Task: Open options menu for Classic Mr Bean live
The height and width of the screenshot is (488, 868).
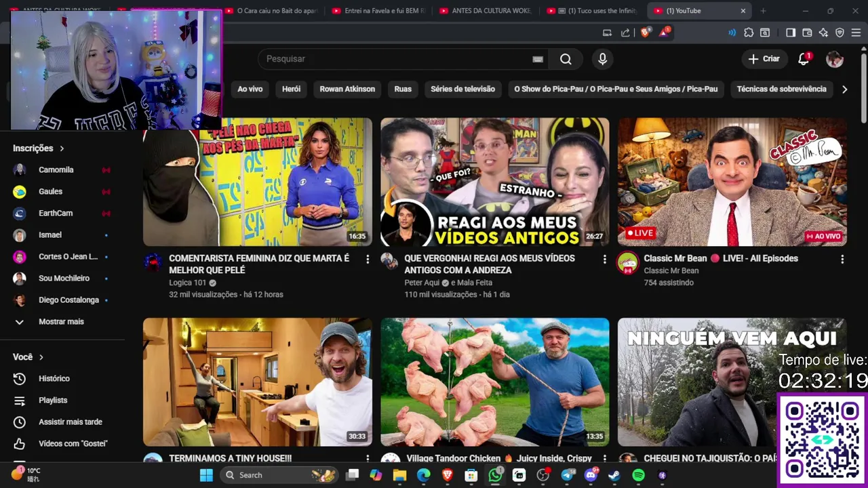Action: 842,259
